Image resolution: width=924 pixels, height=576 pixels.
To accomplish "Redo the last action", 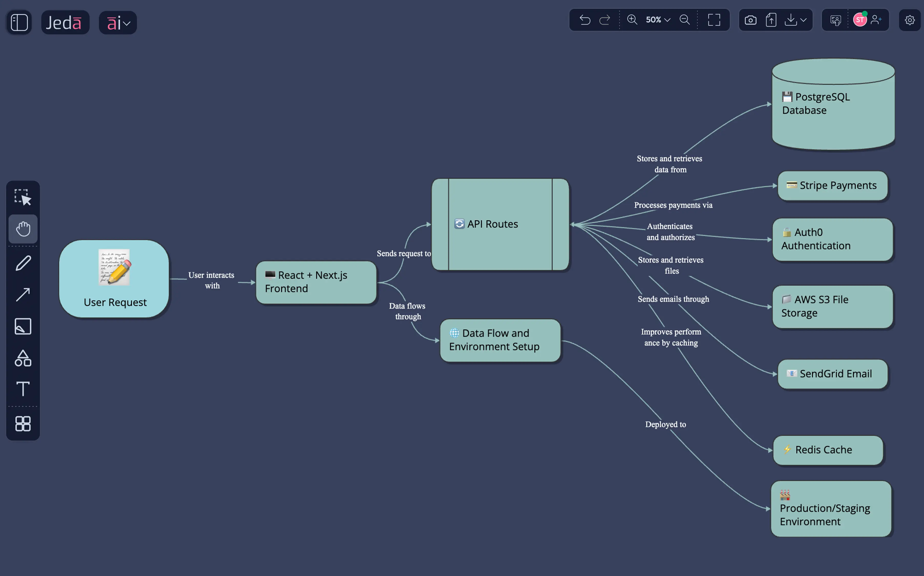I will click(605, 20).
